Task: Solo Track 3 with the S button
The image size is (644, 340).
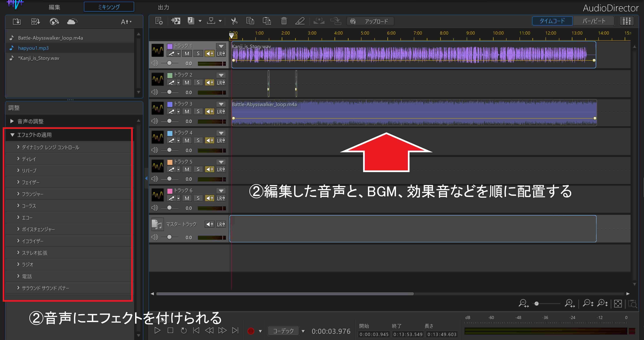Action: click(x=198, y=111)
